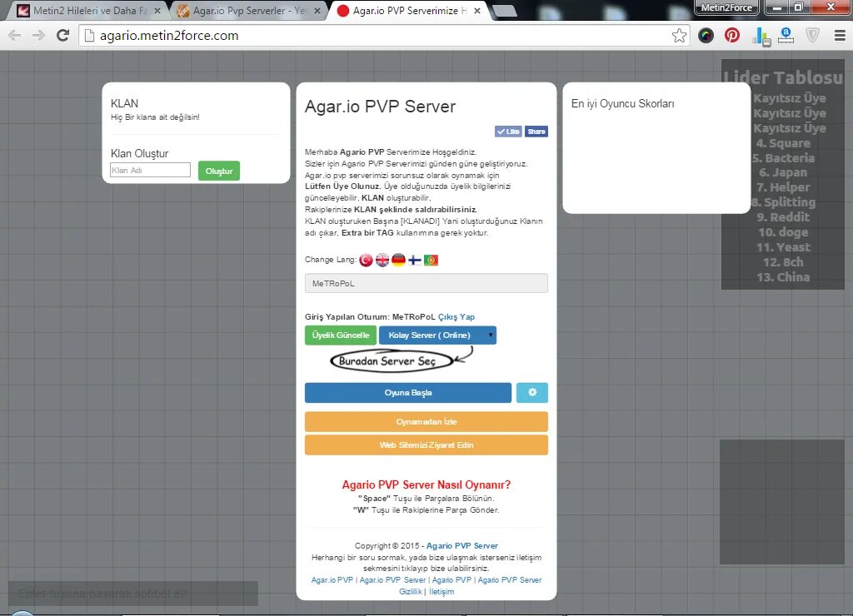The image size is (853, 616).
Task: Open the shield extension icon
Action: tap(812, 36)
